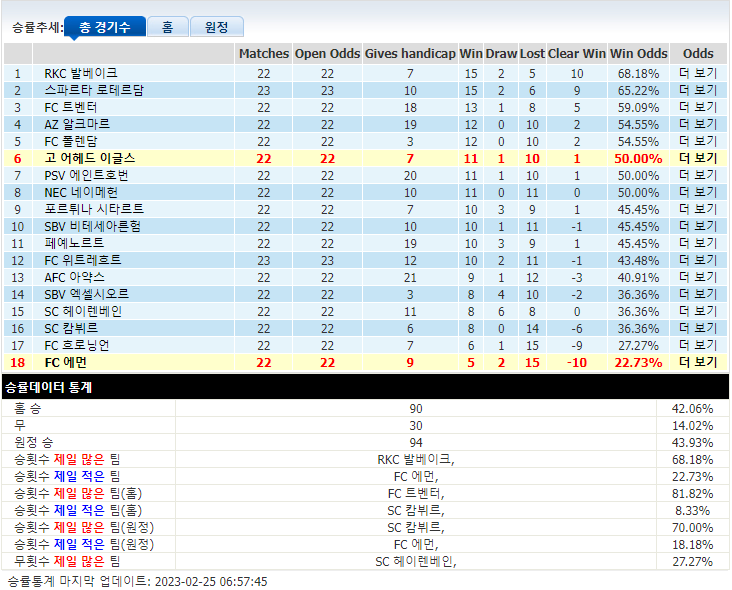
Task: Click the 무횟수 제일 많은 팀 row label
Action: tap(67, 561)
